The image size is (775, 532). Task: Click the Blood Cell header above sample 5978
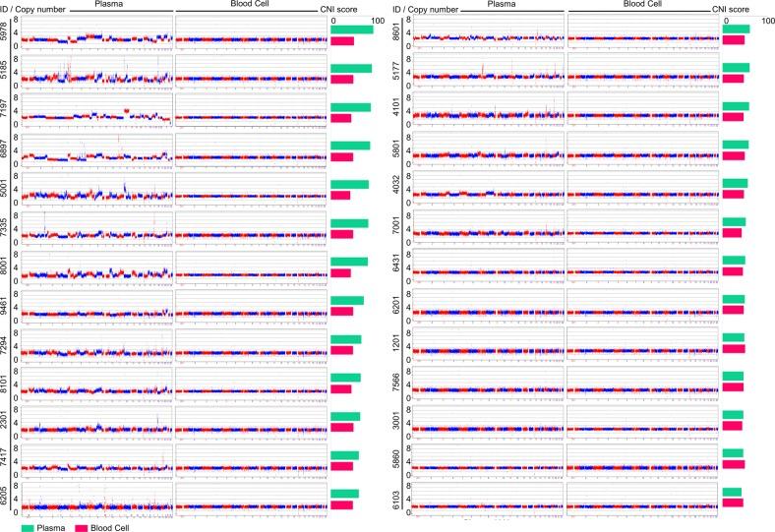point(250,4)
